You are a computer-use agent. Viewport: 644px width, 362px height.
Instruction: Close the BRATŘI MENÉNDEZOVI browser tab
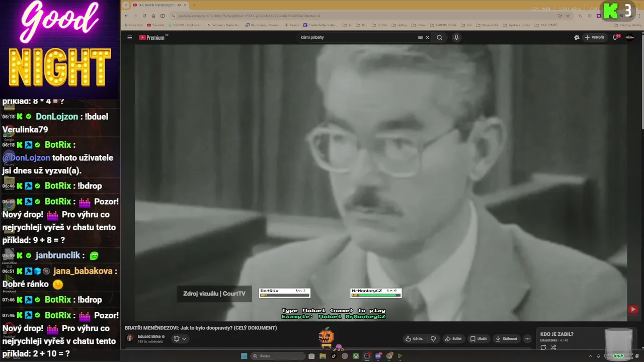[x=185, y=5]
